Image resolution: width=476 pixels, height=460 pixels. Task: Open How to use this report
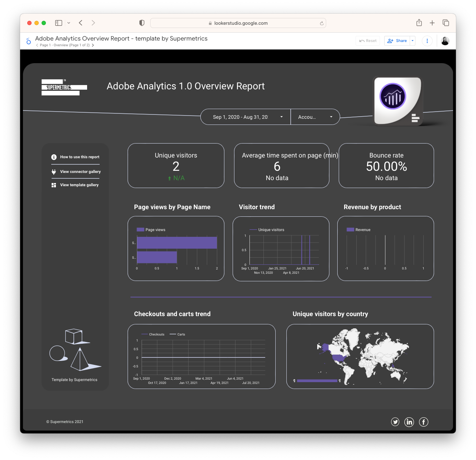click(x=80, y=157)
